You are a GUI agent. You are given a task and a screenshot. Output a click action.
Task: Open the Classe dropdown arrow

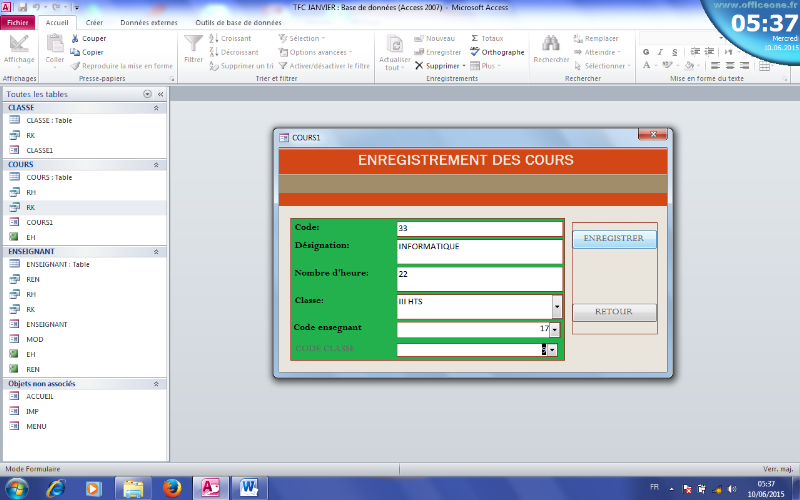(557, 306)
